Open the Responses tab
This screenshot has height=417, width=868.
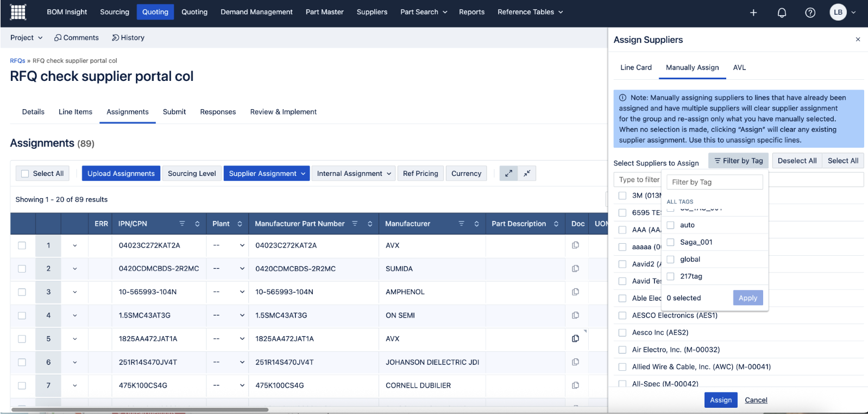(218, 112)
